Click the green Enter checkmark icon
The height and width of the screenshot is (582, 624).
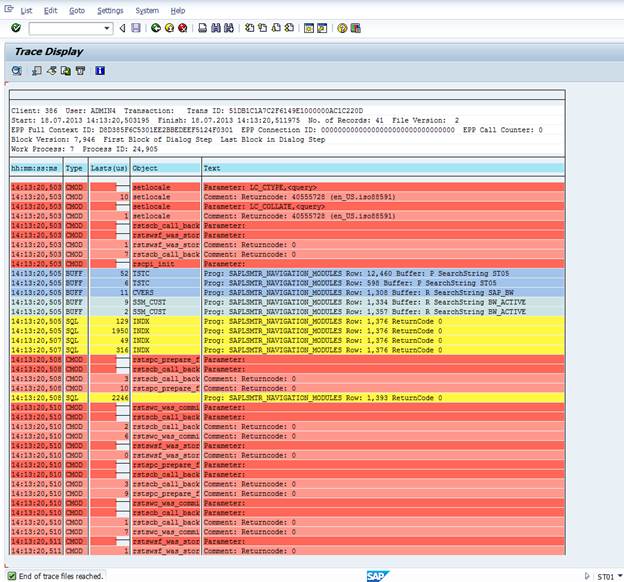16,28
